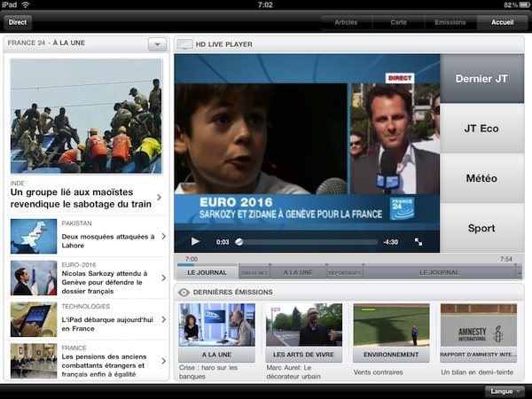Switch to the Emissions tab

(x=450, y=22)
